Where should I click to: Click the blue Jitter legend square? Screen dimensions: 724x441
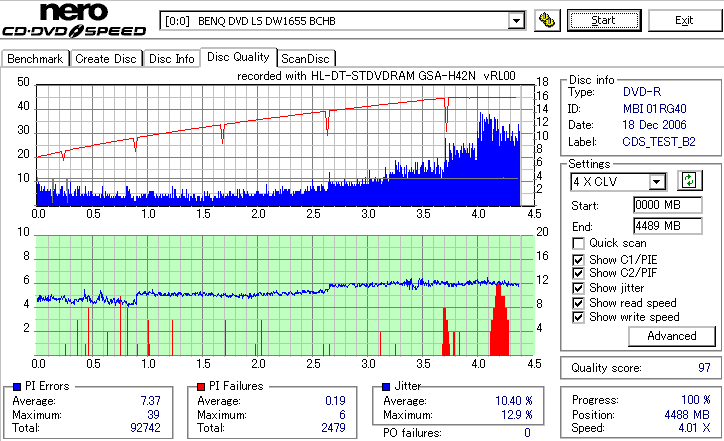tap(386, 387)
